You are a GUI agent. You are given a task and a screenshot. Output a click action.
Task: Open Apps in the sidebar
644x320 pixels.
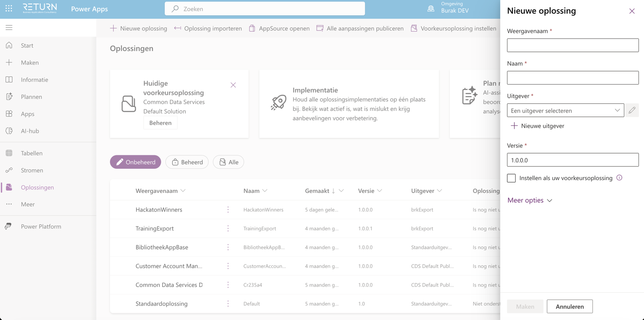click(x=48, y=114)
